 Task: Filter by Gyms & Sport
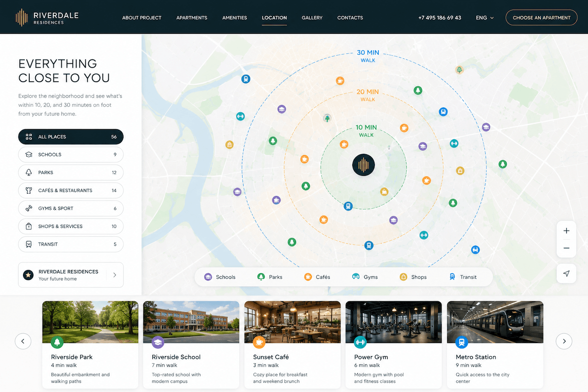point(71,208)
